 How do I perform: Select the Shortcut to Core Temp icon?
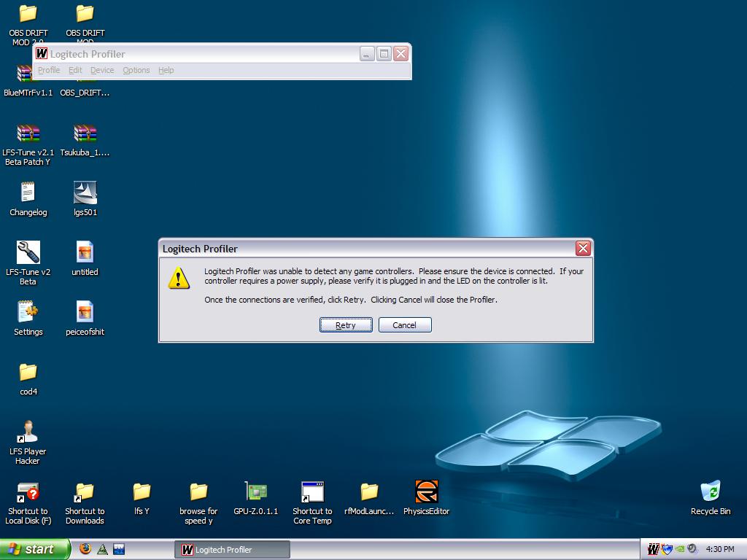point(312,492)
